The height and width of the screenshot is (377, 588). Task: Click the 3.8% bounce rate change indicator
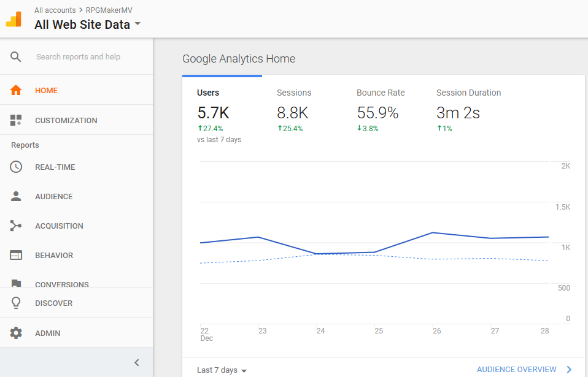[368, 128]
